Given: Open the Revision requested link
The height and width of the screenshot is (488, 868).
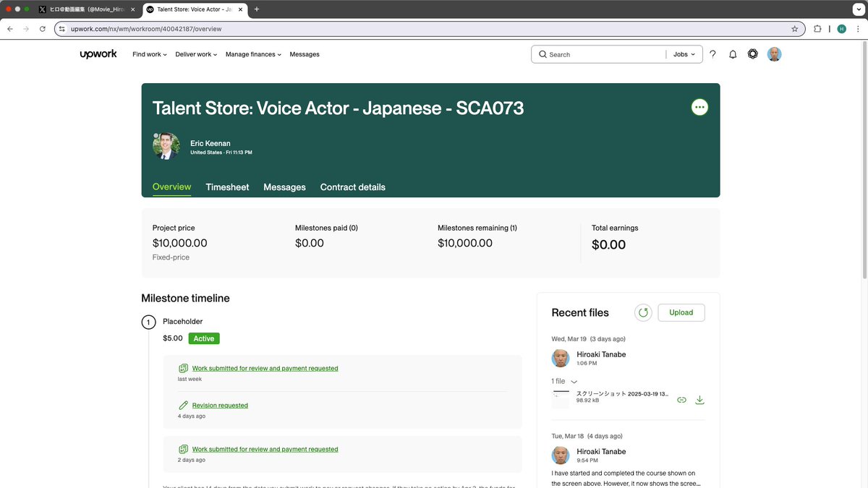Looking at the screenshot, I should point(220,406).
